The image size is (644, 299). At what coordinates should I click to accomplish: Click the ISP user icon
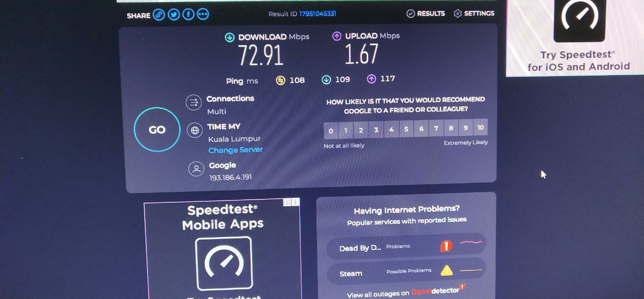tap(196, 169)
